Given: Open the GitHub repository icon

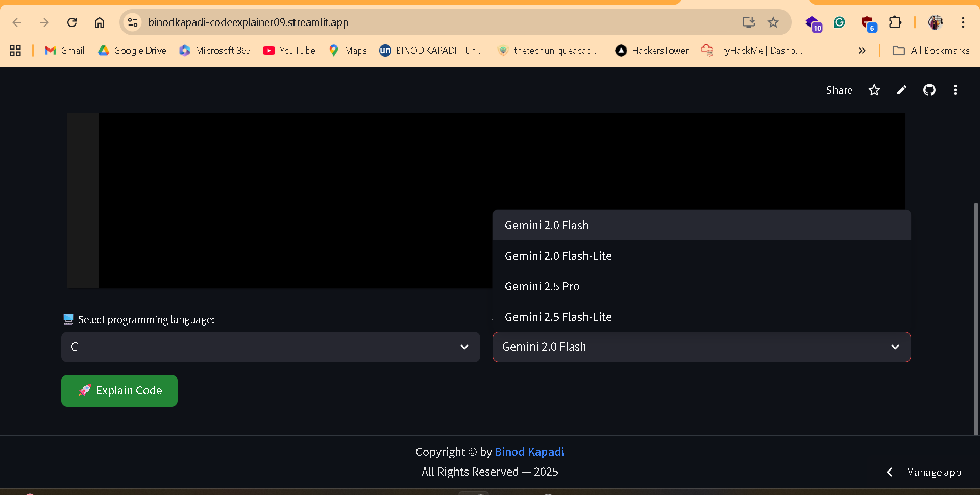Looking at the screenshot, I should click(x=929, y=90).
